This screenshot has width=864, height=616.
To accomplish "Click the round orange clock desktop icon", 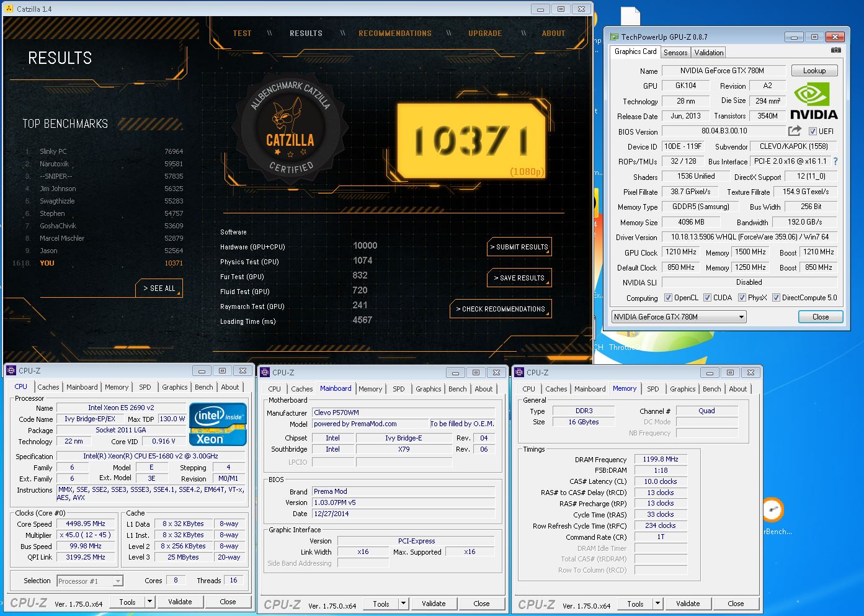I will [x=773, y=511].
